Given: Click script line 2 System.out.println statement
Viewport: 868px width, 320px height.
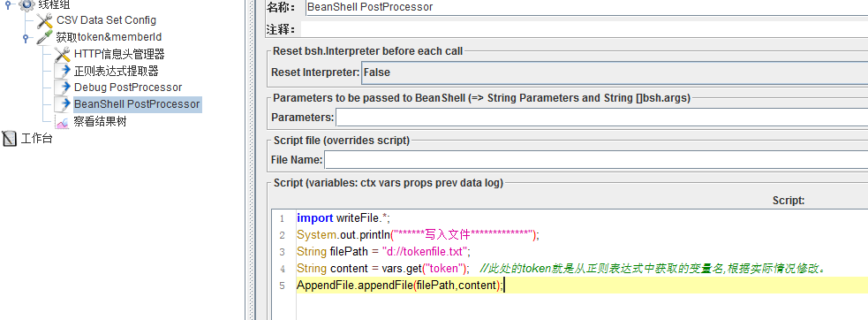Looking at the screenshot, I should point(418,234).
